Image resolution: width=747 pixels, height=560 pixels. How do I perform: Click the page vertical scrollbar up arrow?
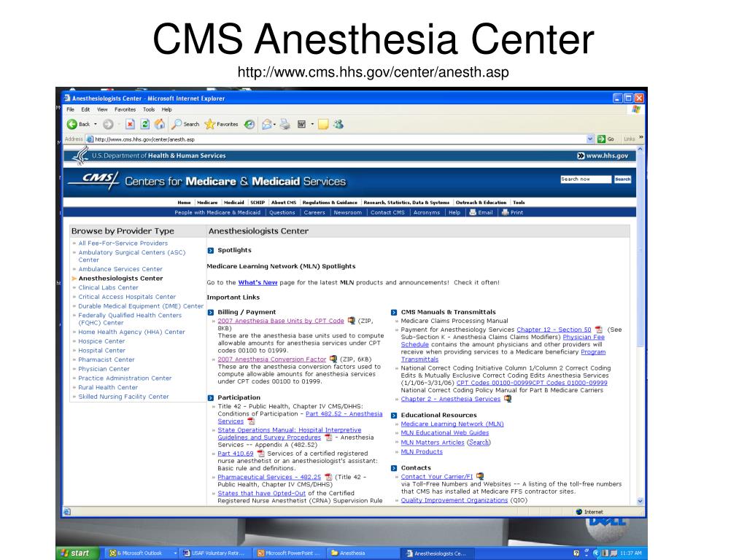coord(640,149)
